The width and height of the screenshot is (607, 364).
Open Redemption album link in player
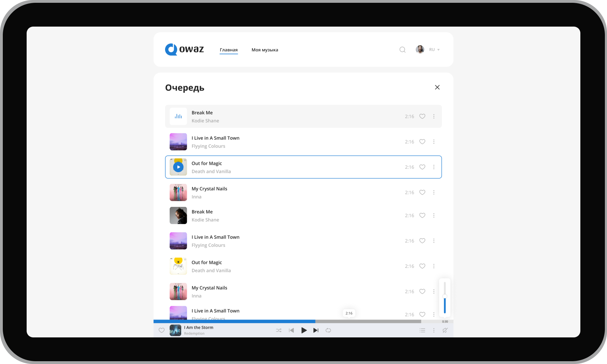[x=194, y=334]
